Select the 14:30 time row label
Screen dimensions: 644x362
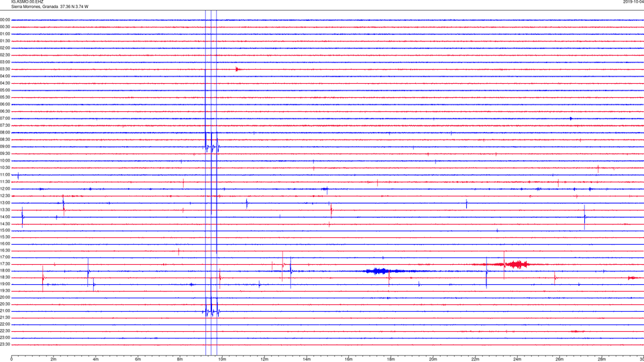tap(5, 224)
